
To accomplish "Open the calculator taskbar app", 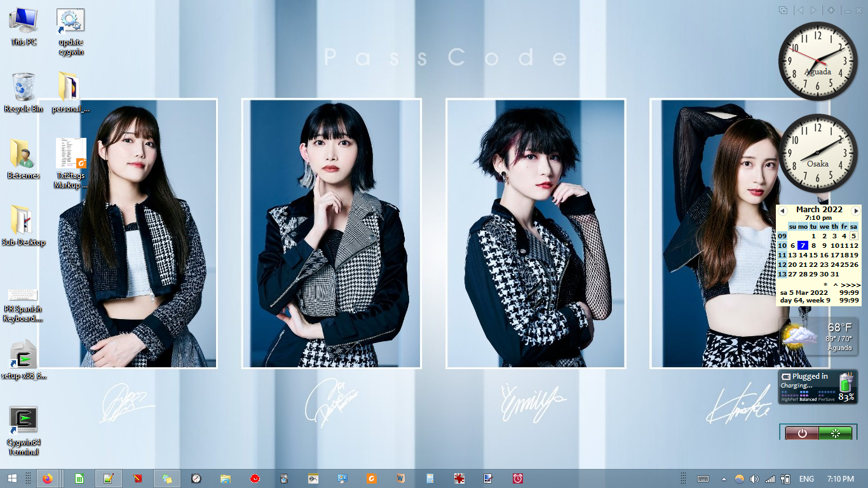I will coord(430,478).
